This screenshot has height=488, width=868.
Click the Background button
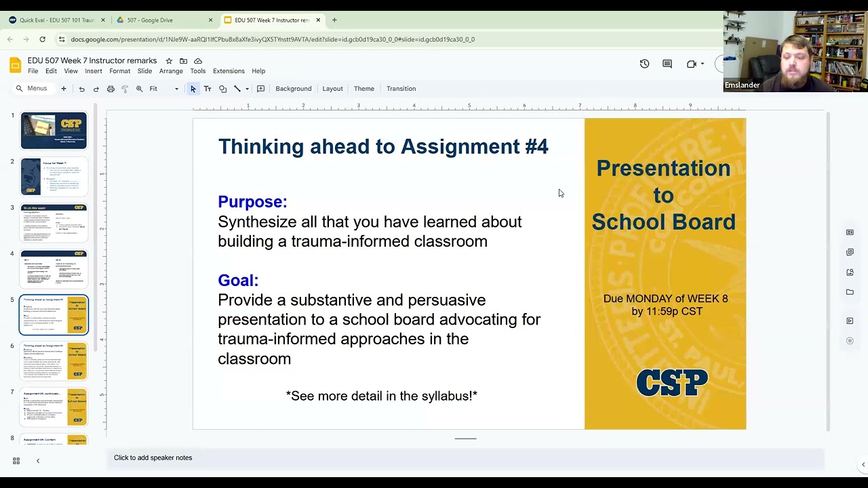click(294, 89)
